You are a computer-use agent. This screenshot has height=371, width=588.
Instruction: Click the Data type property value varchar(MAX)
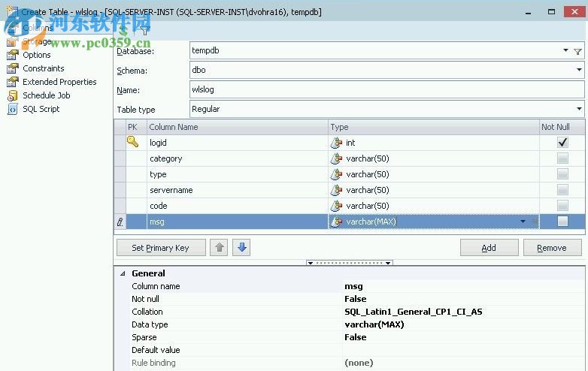tap(374, 324)
